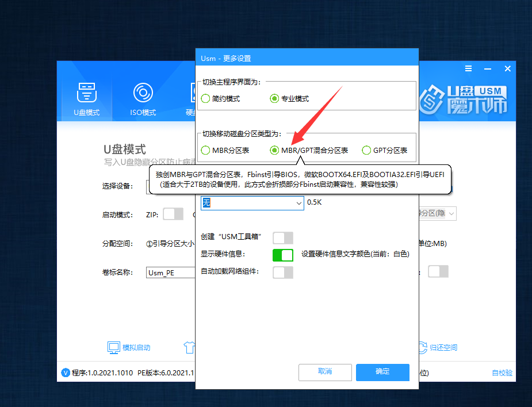This screenshot has height=407, width=532.
Task: Click 设置硬件信息文字颜色 link
Action: coord(355,254)
